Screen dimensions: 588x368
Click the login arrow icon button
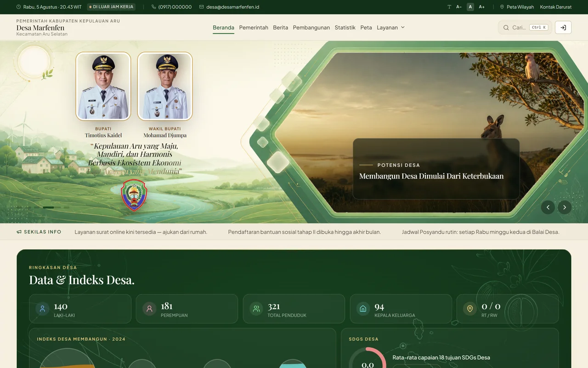click(x=563, y=28)
